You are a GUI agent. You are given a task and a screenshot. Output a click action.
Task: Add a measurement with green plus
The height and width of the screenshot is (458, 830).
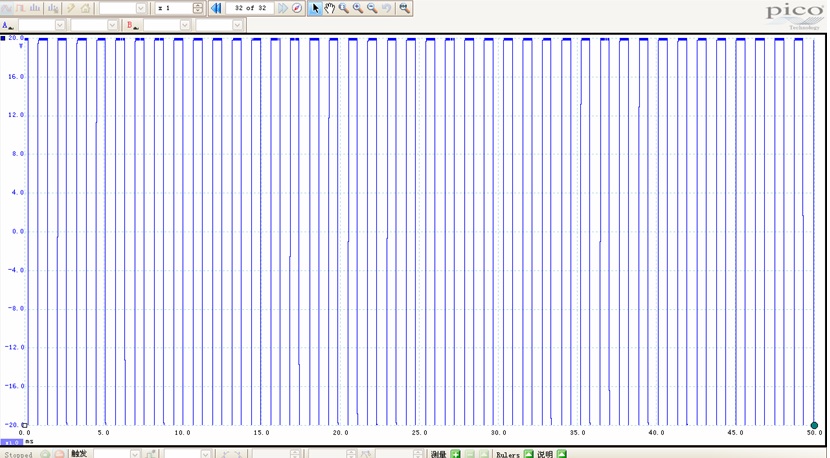click(x=455, y=454)
